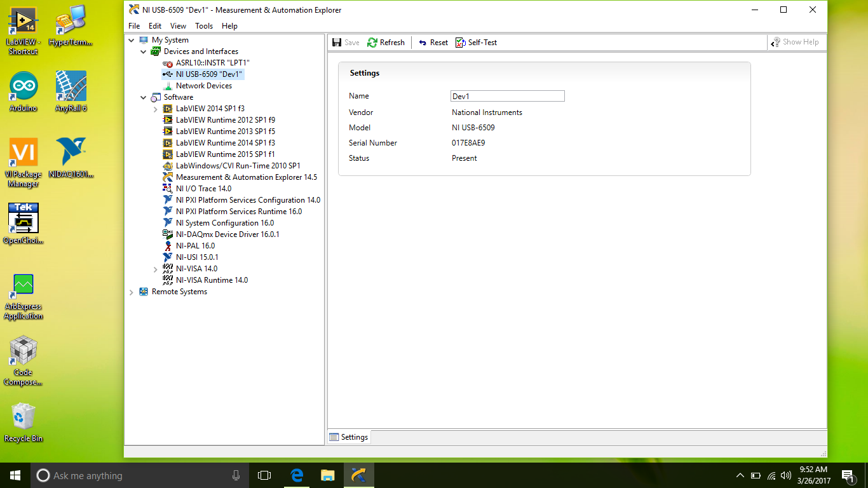Viewport: 868px width, 488px height.
Task: Click the NI-VISA 14.0 icon
Action: click(x=168, y=269)
